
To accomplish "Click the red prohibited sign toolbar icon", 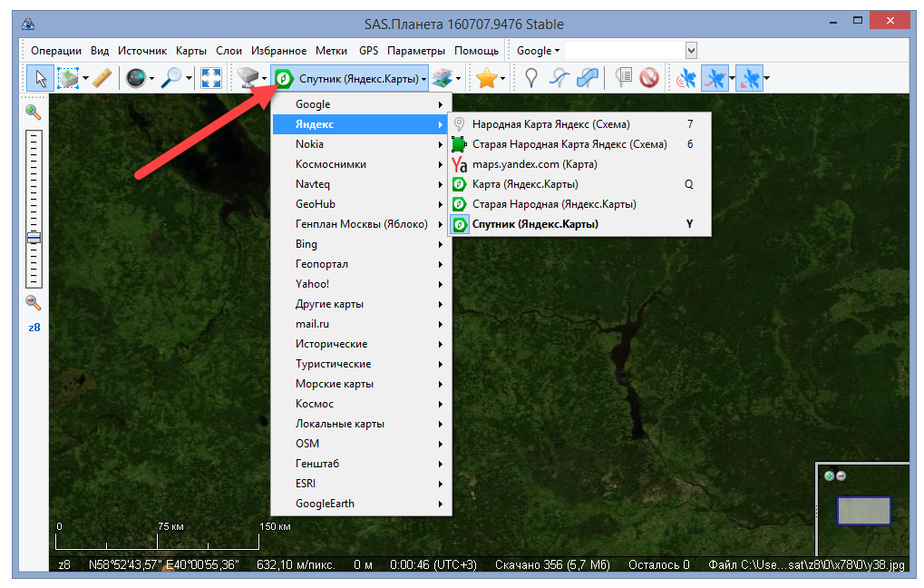I will [648, 79].
